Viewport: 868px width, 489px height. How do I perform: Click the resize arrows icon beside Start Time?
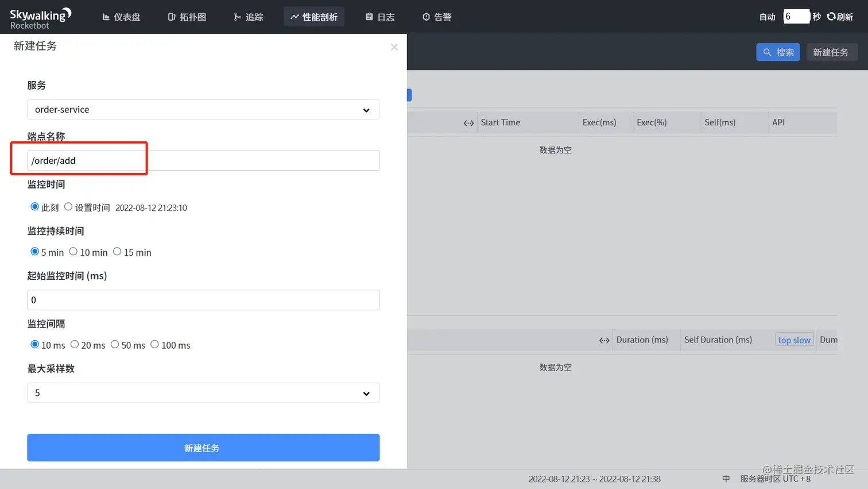tap(469, 123)
